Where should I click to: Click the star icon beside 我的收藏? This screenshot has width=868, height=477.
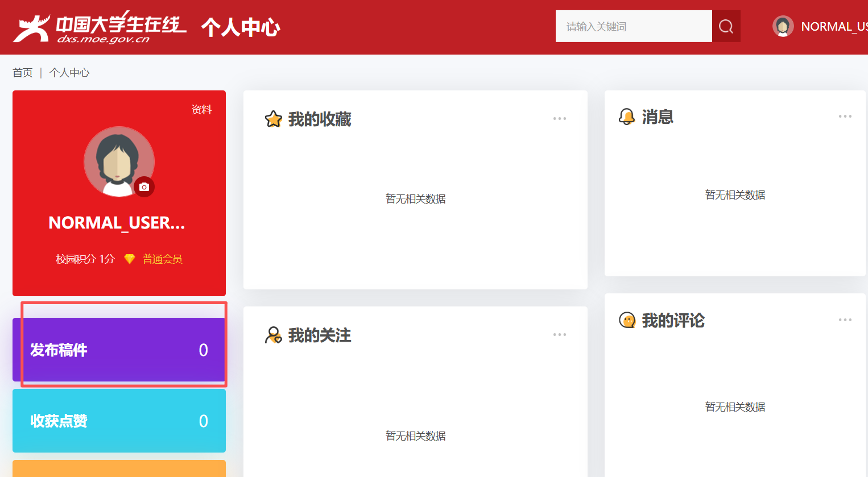coord(274,119)
